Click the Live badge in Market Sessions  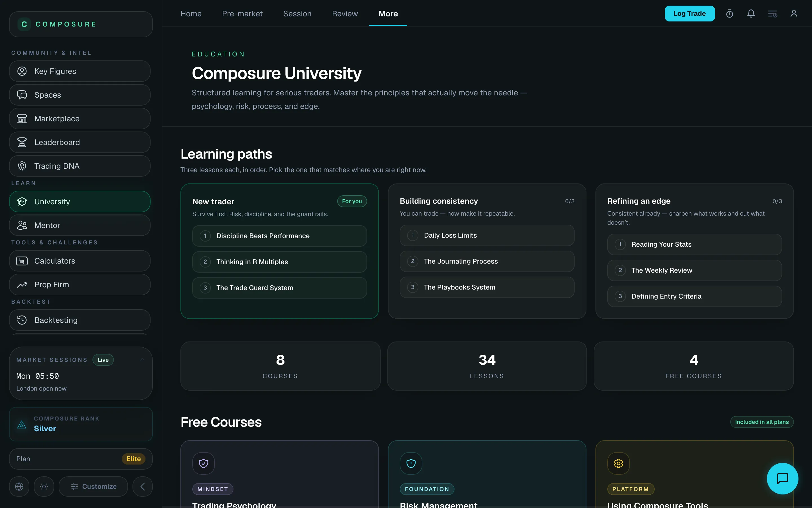click(x=103, y=360)
